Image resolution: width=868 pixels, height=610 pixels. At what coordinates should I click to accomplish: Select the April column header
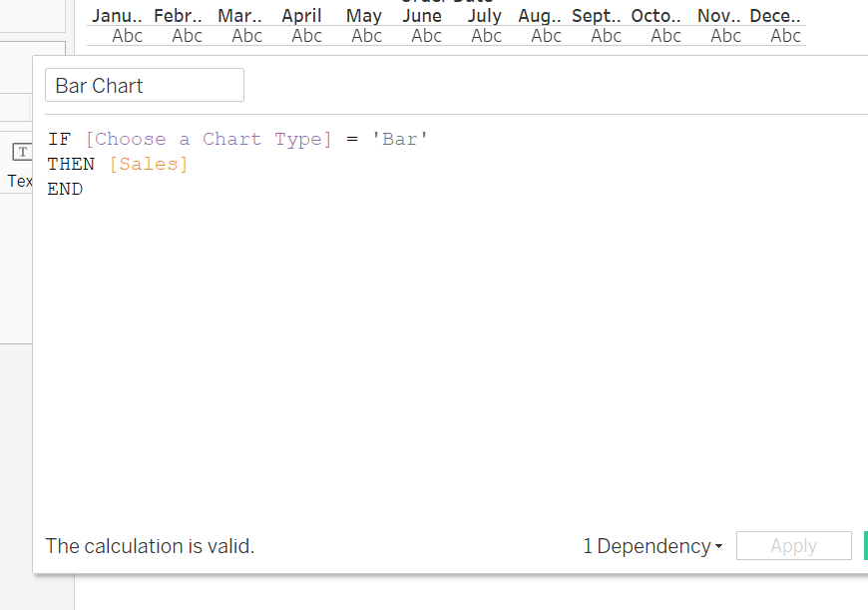tap(301, 16)
